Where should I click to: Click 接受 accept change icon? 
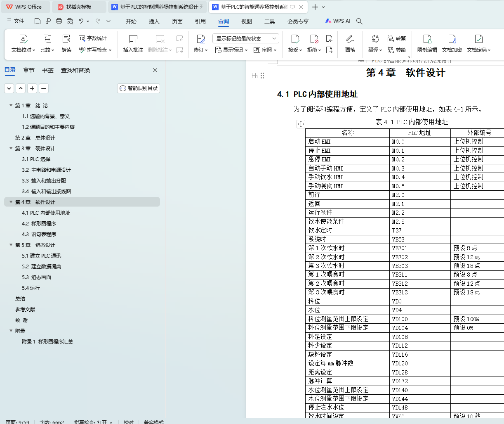295,39
